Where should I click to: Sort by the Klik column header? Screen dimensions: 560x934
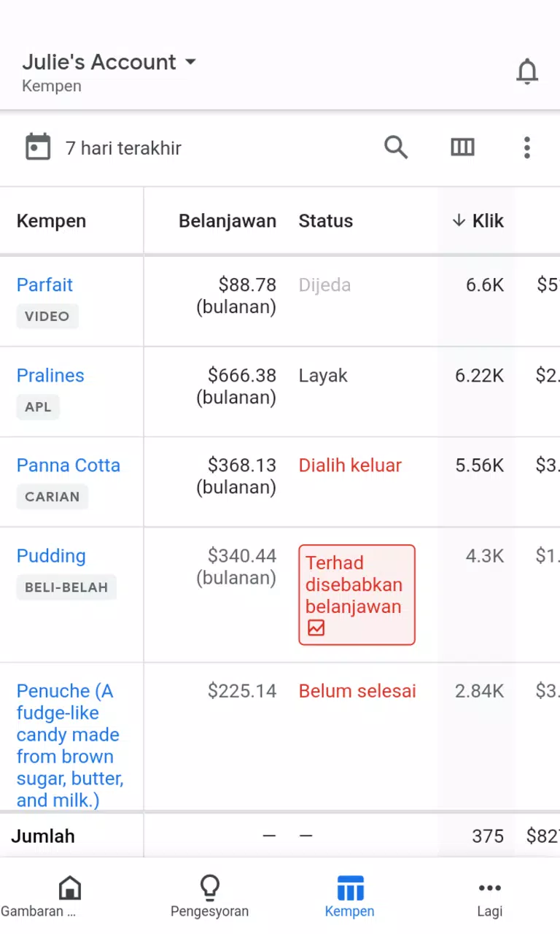[x=478, y=221]
